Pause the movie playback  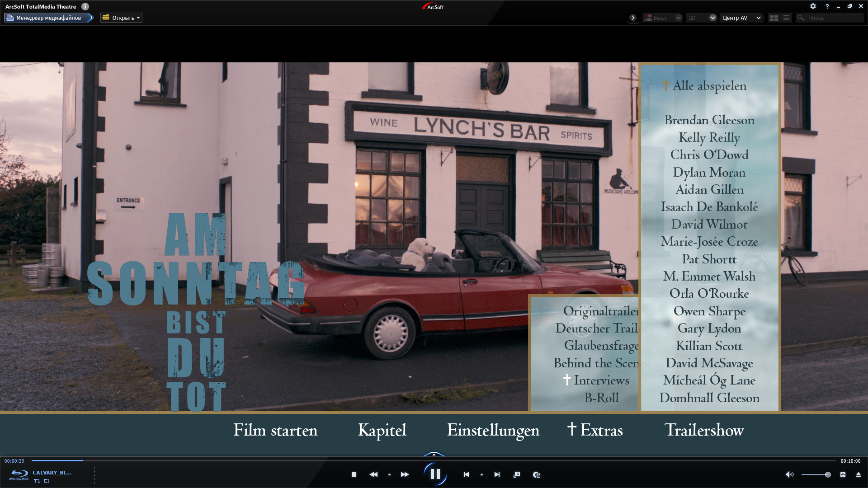[x=435, y=474]
